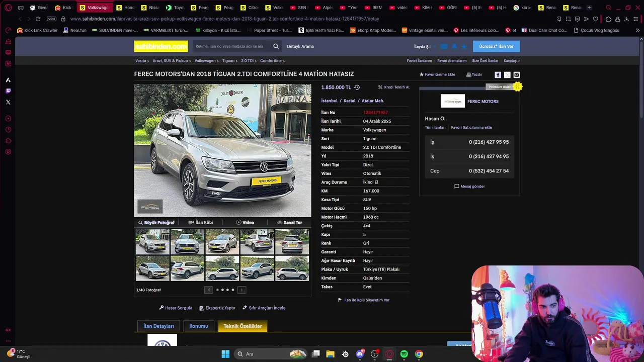This screenshot has height=362, width=644.
Task: Open FEREC MOTORS store link
Action: (483, 102)
